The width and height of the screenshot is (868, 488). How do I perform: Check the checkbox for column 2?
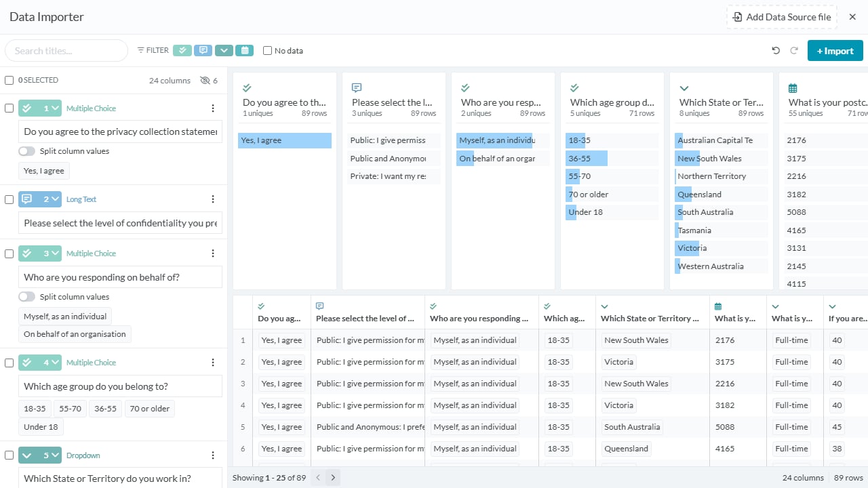(9, 199)
